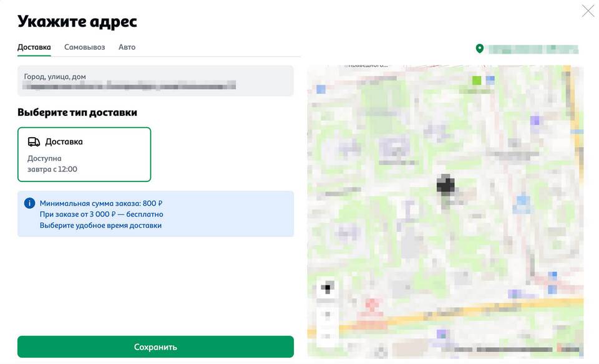Open the Самовывоз tab
The width and height of the screenshot is (599, 364).
[84, 47]
